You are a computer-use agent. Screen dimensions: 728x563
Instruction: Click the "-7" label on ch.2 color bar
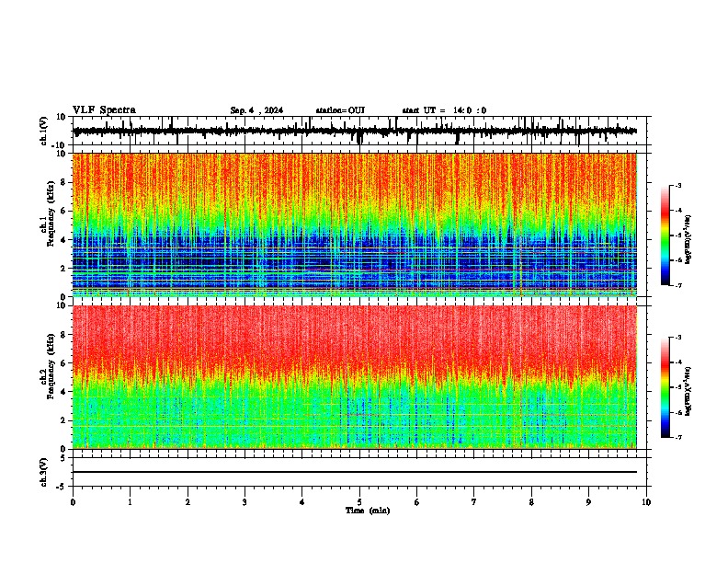click(x=678, y=437)
